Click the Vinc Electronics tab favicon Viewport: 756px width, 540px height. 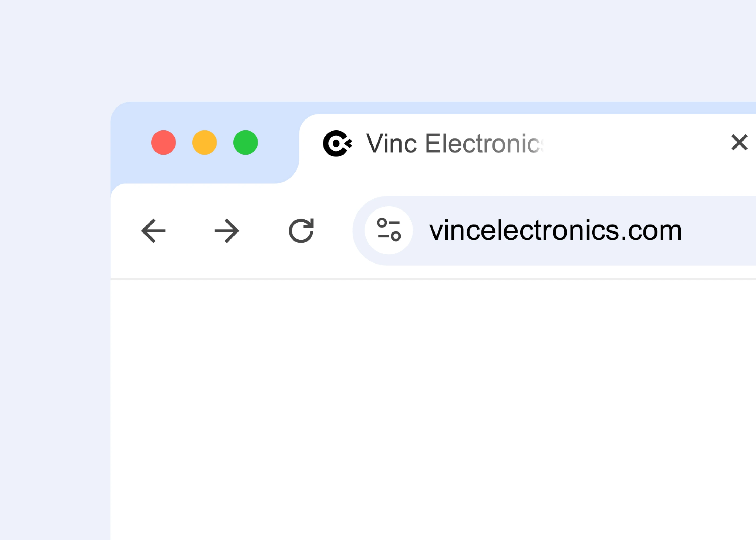click(337, 143)
